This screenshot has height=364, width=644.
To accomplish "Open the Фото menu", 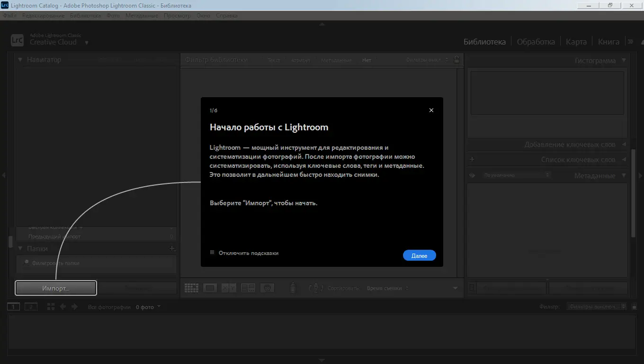I will click(113, 16).
